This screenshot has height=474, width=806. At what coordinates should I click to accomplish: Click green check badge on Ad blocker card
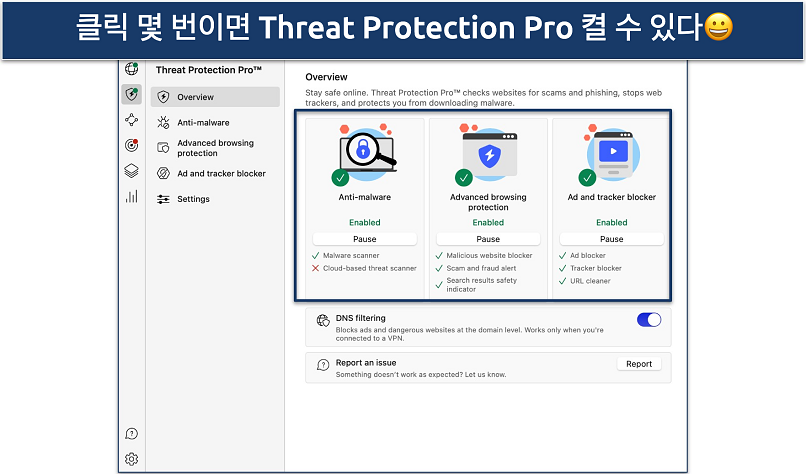tap(587, 178)
